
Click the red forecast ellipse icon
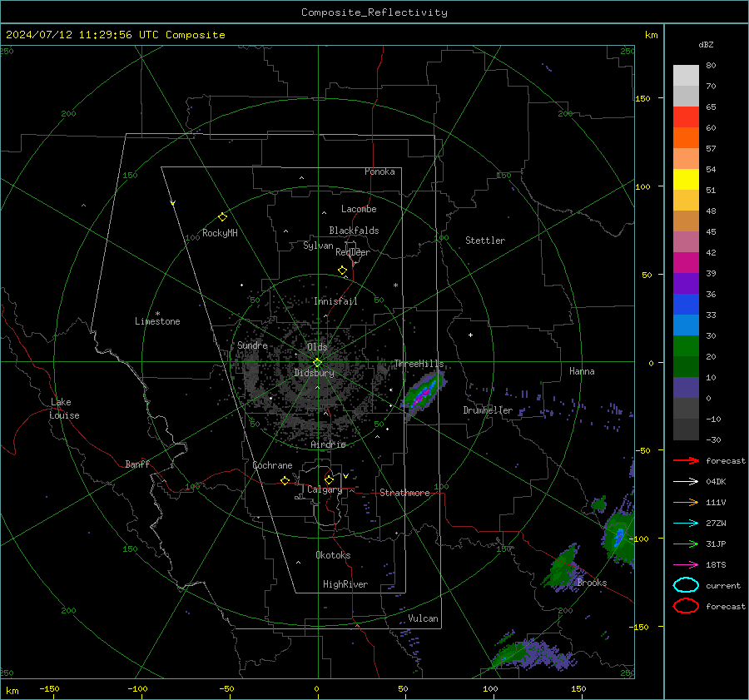tap(686, 606)
